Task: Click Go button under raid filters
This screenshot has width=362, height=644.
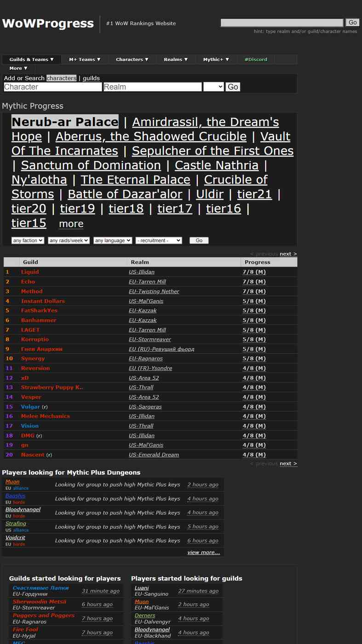Action: [199, 240]
